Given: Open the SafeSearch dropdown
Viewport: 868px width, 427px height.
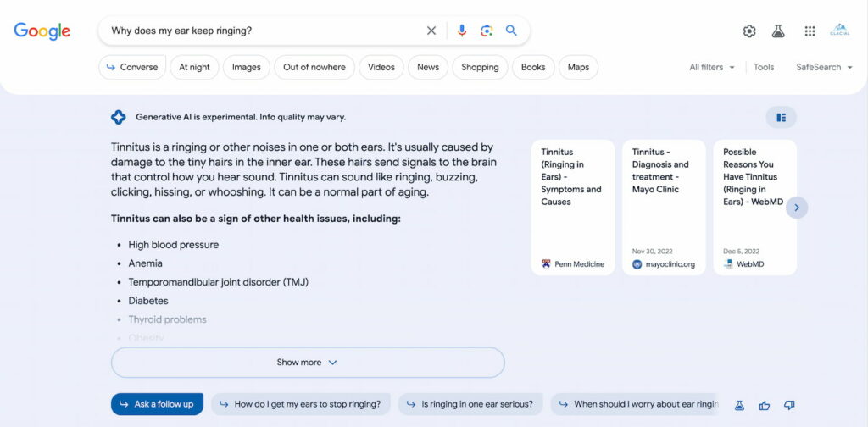Looking at the screenshot, I should [x=824, y=68].
